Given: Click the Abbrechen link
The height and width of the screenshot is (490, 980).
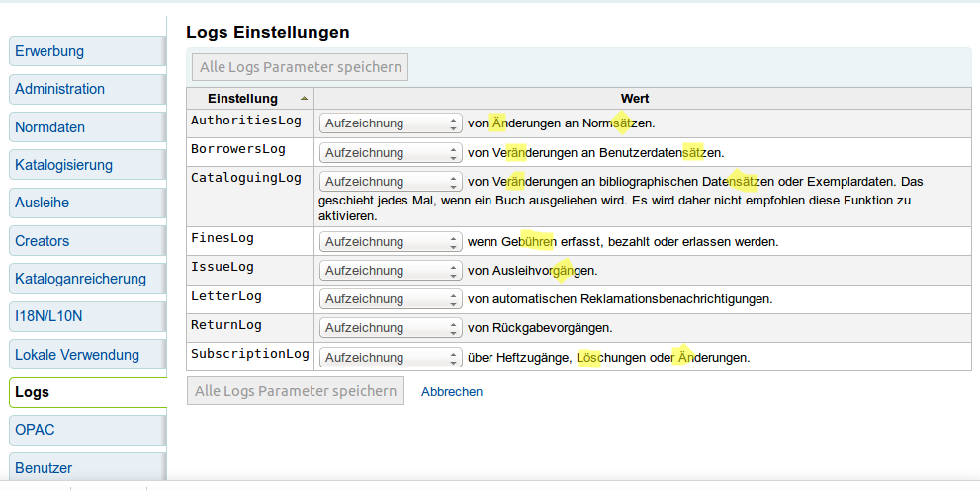Looking at the screenshot, I should 452,392.
